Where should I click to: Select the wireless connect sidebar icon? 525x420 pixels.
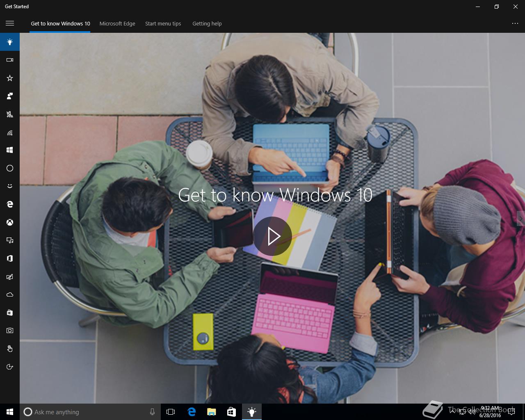[10, 132]
